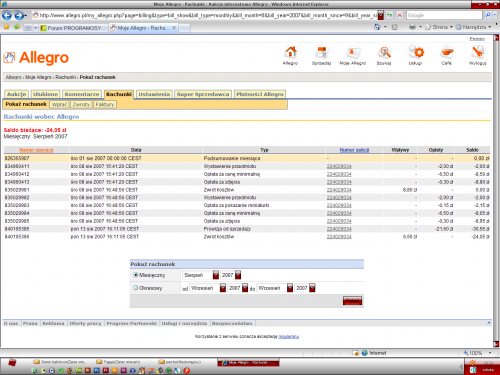Click the browser Back arrow button
The width and height of the screenshot is (500, 375).
[7, 15]
